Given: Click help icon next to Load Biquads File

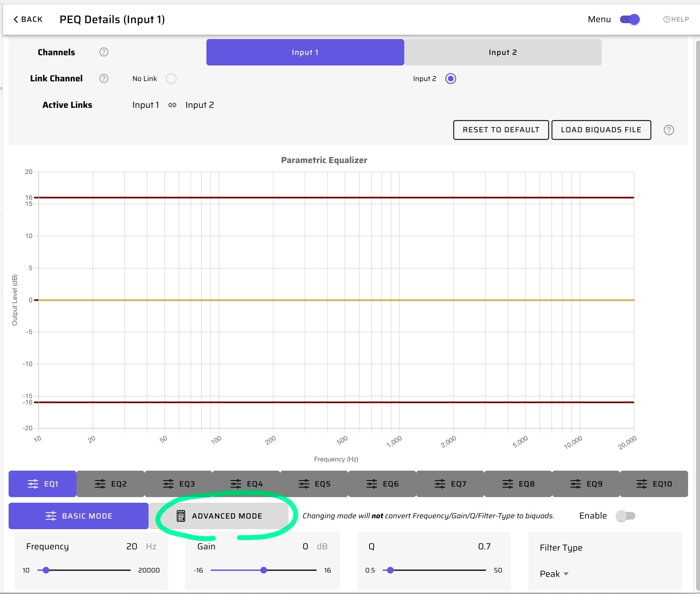Looking at the screenshot, I should coord(668,130).
